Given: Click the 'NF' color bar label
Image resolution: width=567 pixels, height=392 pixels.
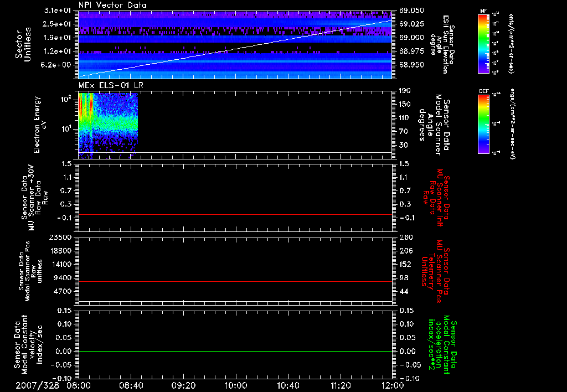Looking at the screenshot, I should [483, 11].
